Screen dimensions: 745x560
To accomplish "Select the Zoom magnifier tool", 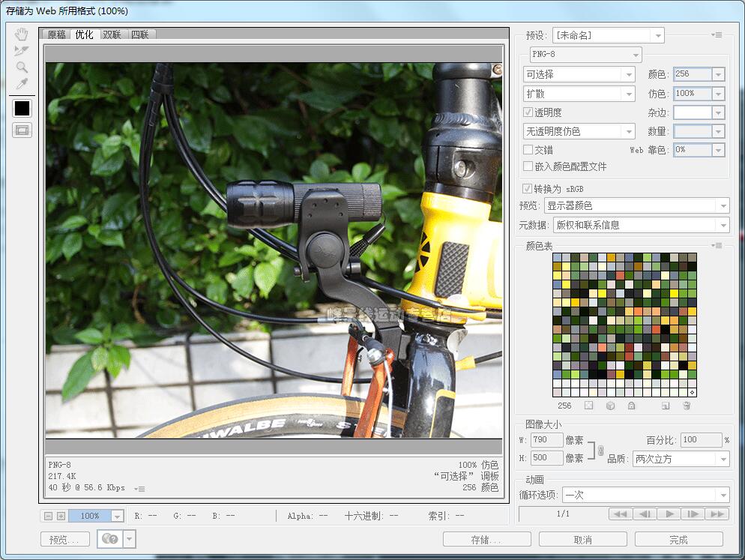I will (x=22, y=67).
